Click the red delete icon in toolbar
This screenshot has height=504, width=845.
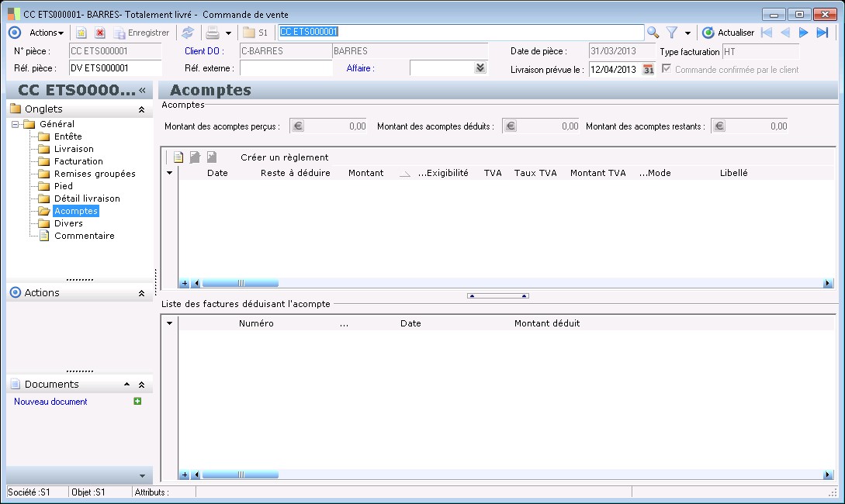[x=100, y=33]
